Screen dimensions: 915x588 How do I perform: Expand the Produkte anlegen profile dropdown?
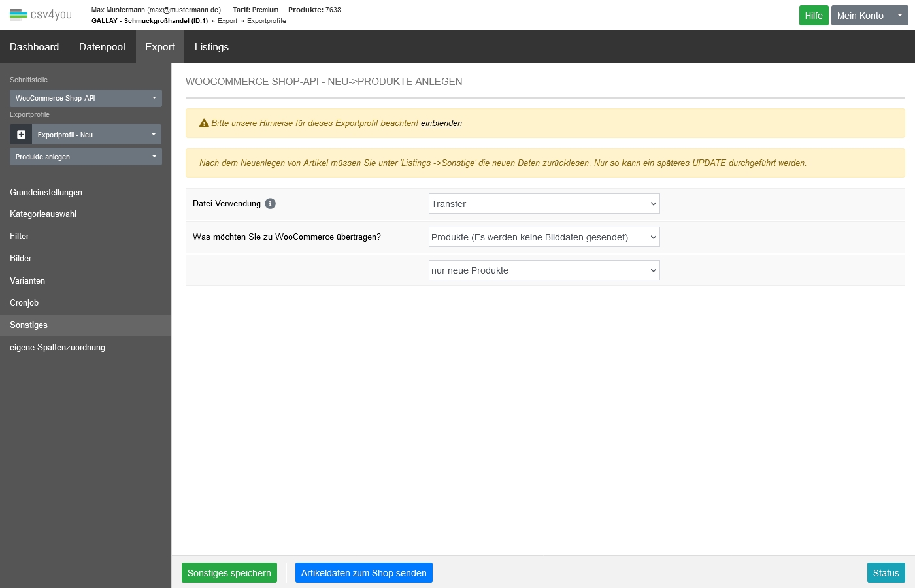tap(86, 157)
